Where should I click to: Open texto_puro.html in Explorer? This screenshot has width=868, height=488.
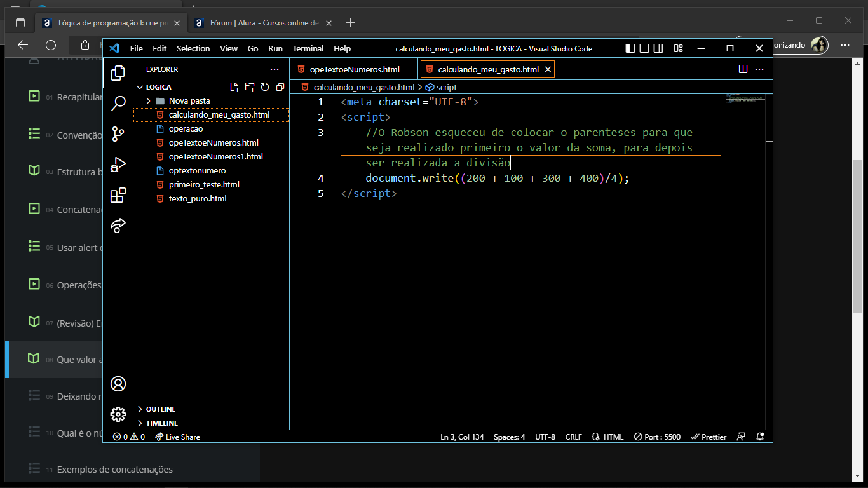coord(211,199)
